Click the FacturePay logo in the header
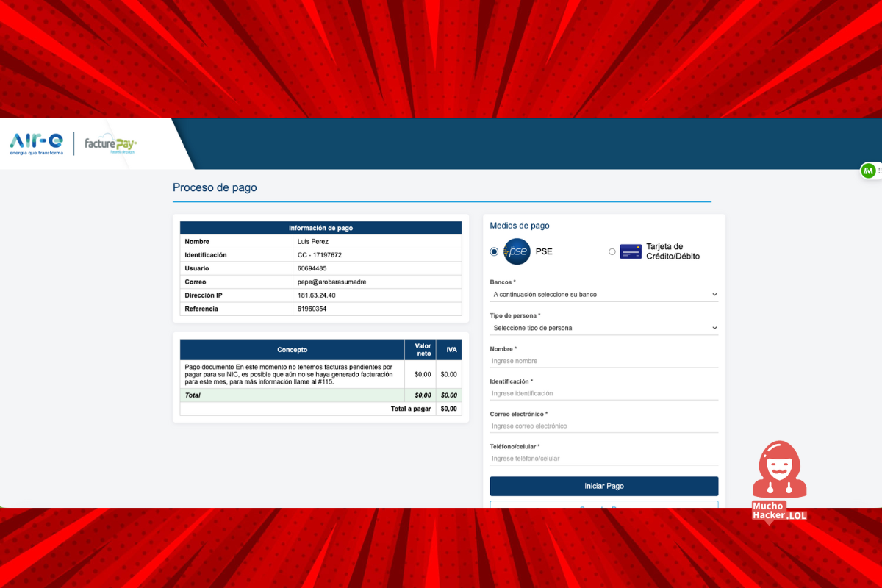882x588 pixels. pos(111,144)
